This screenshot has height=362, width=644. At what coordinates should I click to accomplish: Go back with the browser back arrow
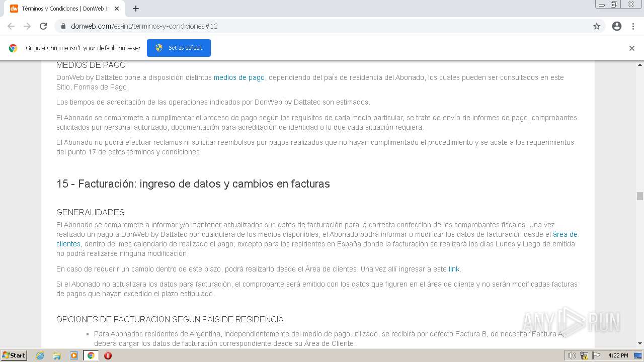coord(11,26)
